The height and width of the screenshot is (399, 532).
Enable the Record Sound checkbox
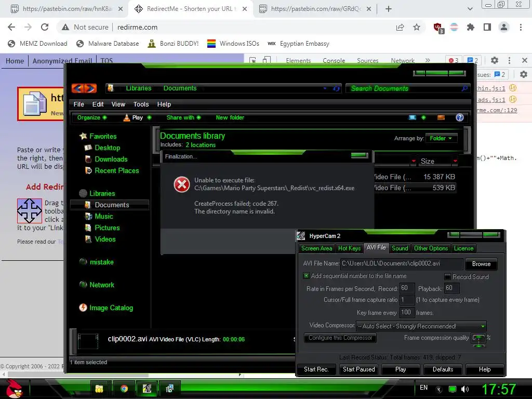pos(447,276)
